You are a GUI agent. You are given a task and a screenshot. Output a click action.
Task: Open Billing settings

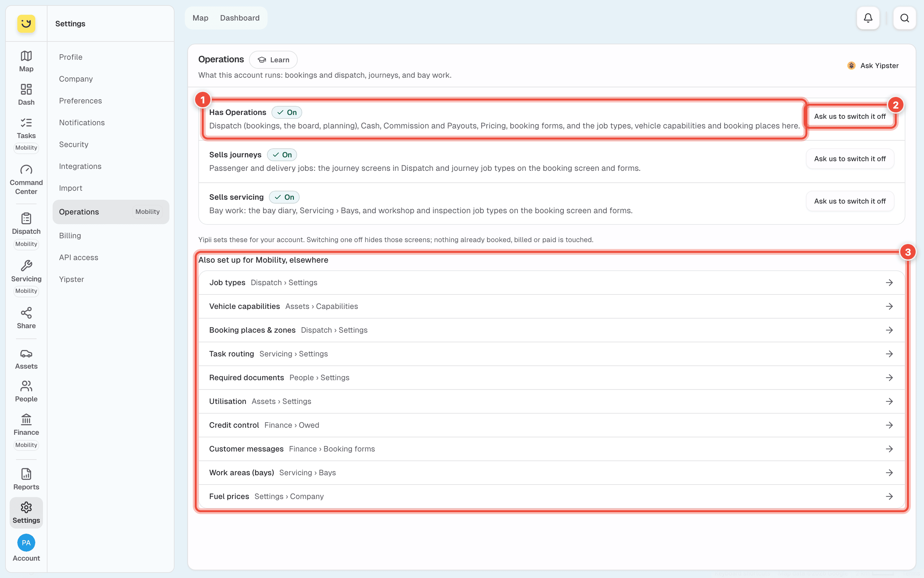pos(111,235)
